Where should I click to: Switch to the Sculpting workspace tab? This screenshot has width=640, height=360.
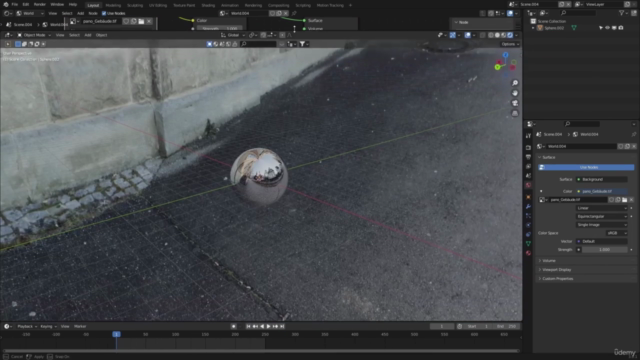[x=135, y=5]
